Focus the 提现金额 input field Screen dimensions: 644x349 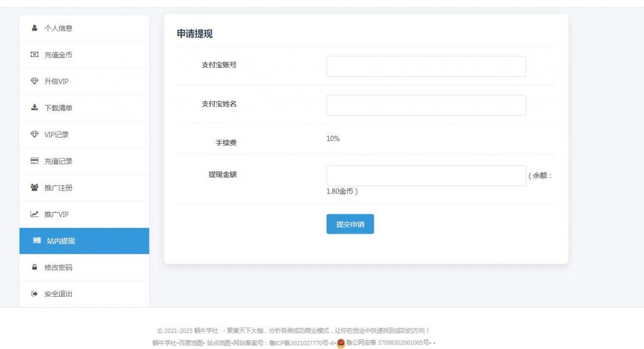pyautogui.click(x=426, y=176)
